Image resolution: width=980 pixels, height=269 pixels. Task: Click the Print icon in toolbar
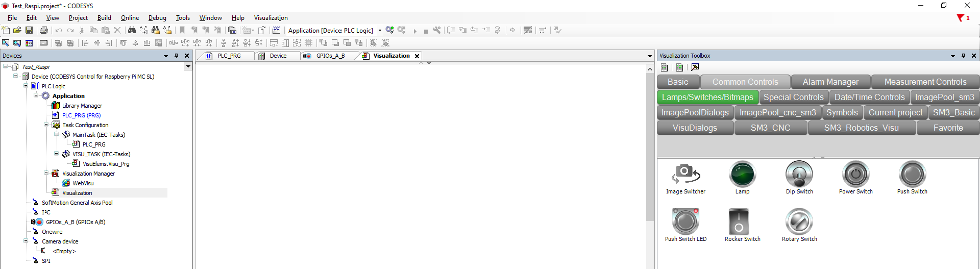(x=44, y=31)
